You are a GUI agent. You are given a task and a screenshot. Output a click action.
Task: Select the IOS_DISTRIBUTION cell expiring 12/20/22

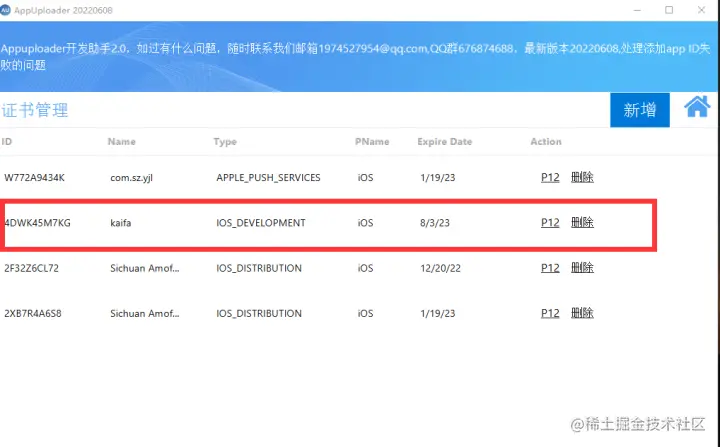(259, 268)
